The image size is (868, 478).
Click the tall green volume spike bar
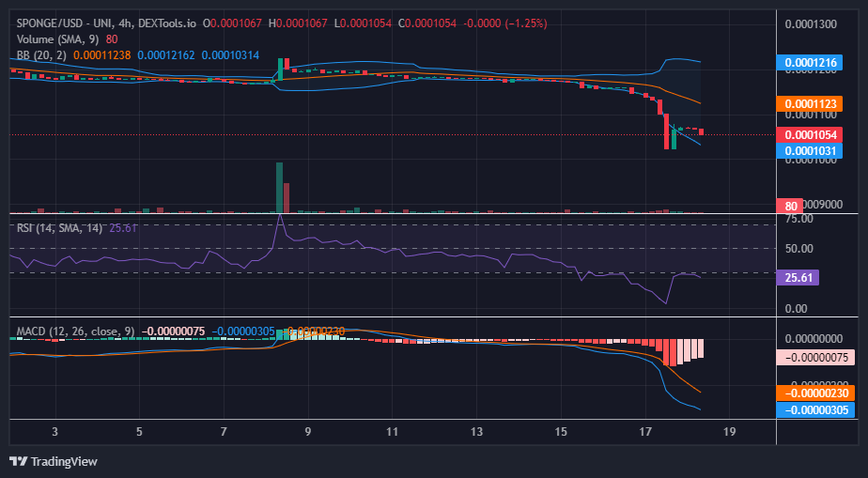click(x=280, y=188)
